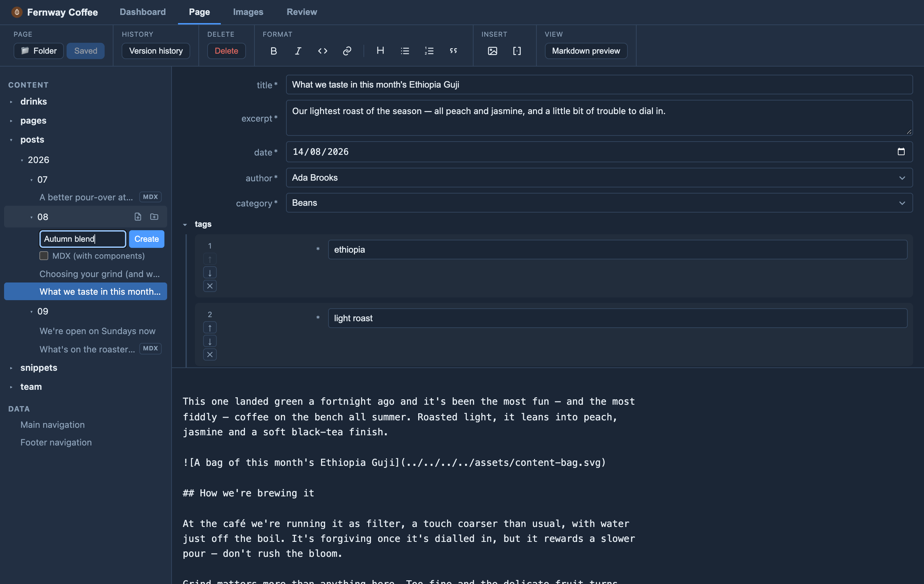This screenshot has width=924, height=584.
Task: Expand the drinks folder
Action: [11, 102]
